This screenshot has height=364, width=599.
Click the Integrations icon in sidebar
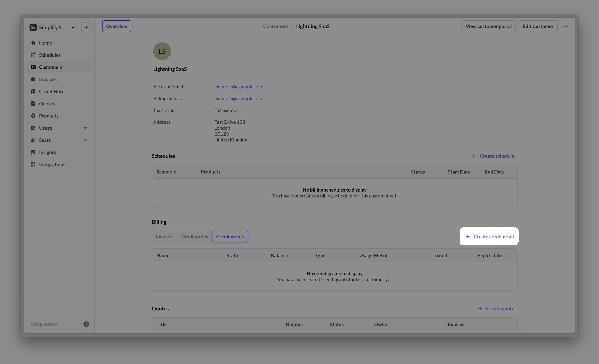tap(33, 164)
